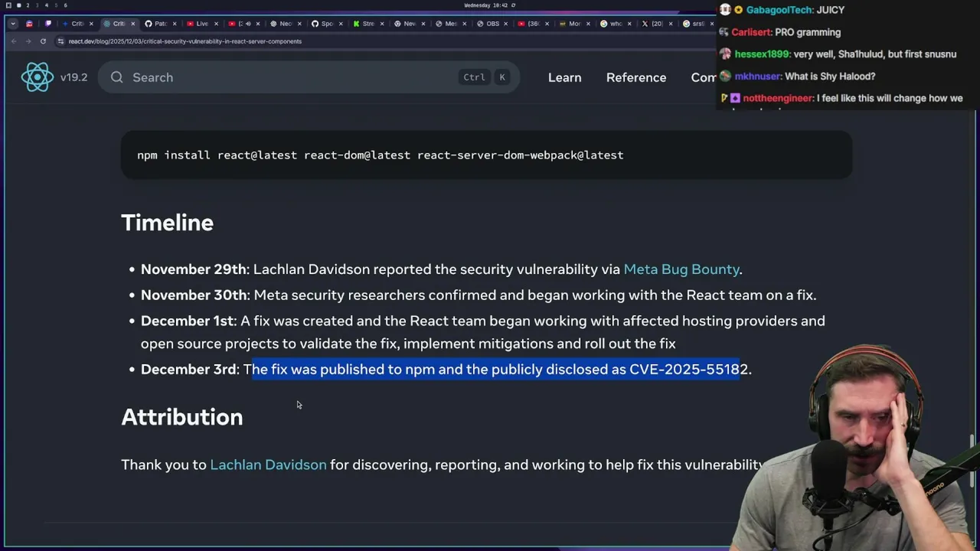Click nottheengineer's chat username
Image resolution: width=980 pixels, height=551 pixels.
(778, 98)
